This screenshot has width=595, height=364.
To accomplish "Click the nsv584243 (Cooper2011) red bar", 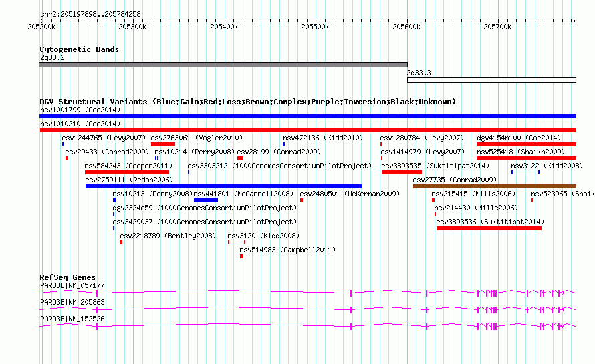I will 127,172.
